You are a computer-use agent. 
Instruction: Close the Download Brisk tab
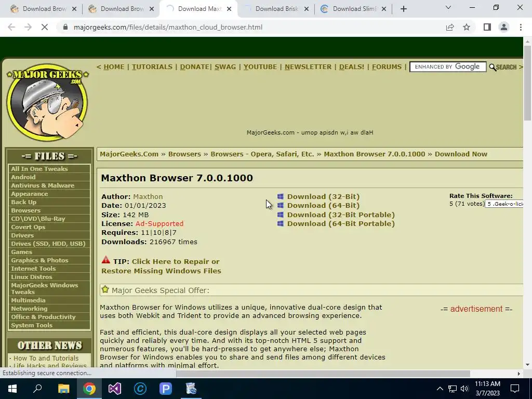[307, 9]
